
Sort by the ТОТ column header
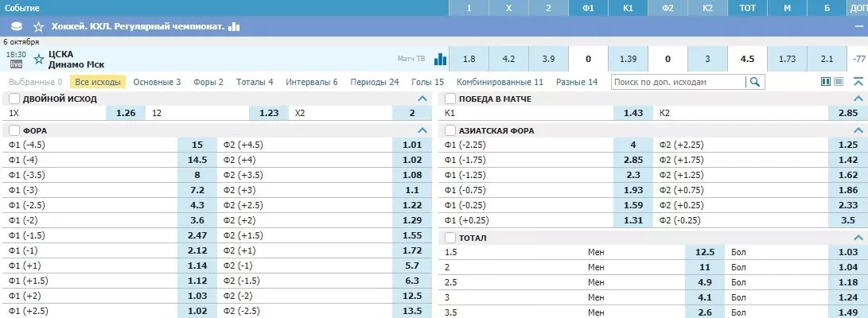747,8
